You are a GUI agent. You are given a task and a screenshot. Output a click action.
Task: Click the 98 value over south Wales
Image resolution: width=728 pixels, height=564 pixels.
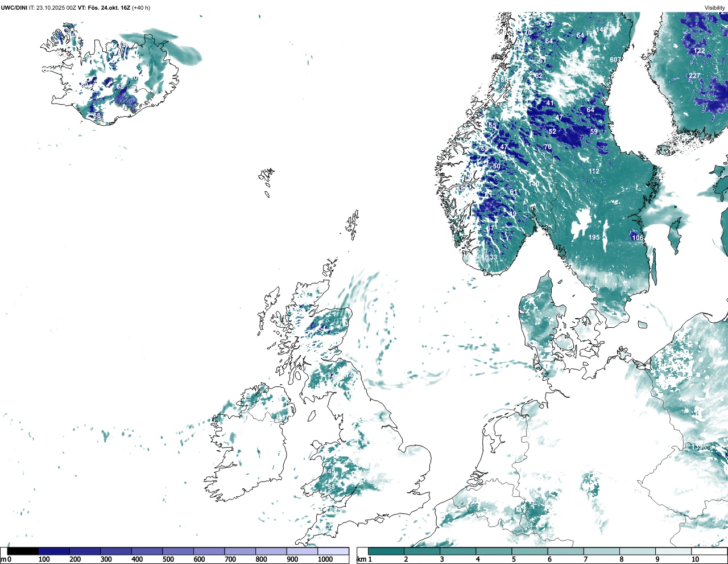tap(331, 487)
